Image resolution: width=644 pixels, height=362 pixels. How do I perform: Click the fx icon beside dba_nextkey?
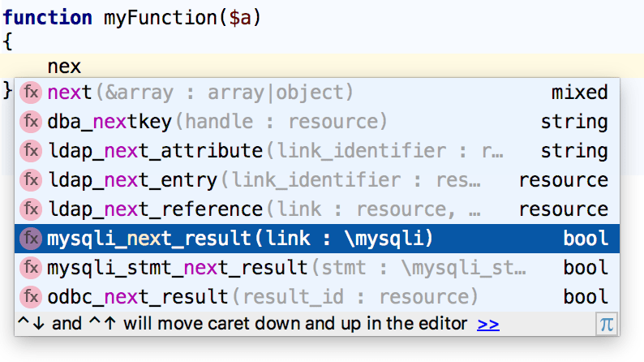(31, 121)
